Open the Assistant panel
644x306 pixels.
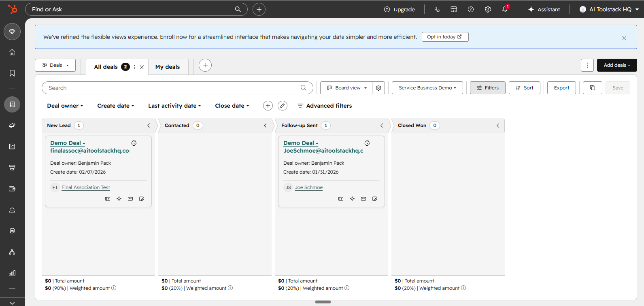pyautogui.click(x=544, y=9)
